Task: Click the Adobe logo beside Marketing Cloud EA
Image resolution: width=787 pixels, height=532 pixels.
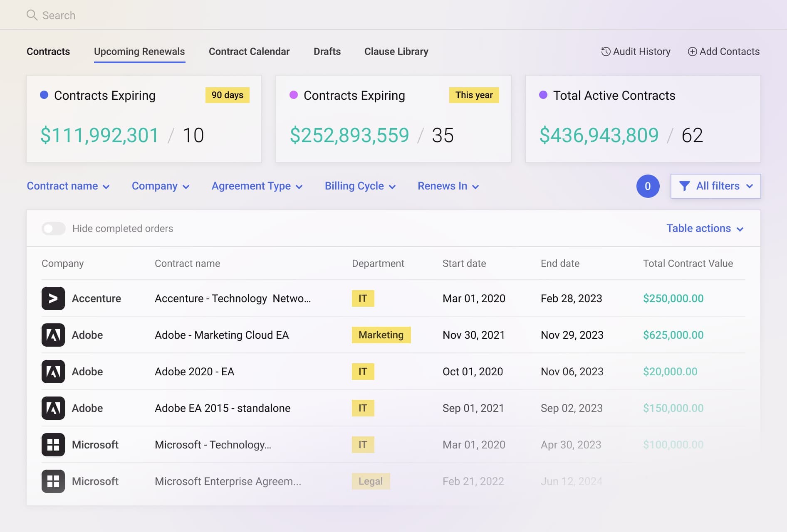Action: 53,335
